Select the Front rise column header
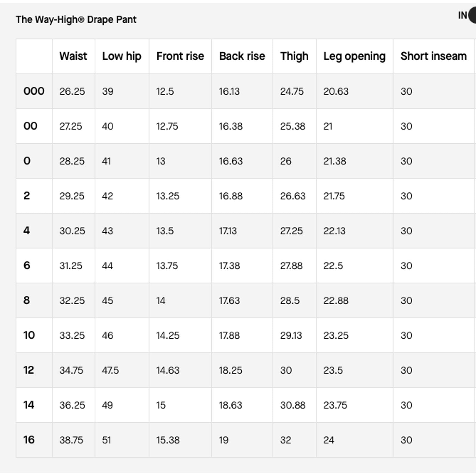This screenshot has height=476, width=476. click(x=180, y=56)
